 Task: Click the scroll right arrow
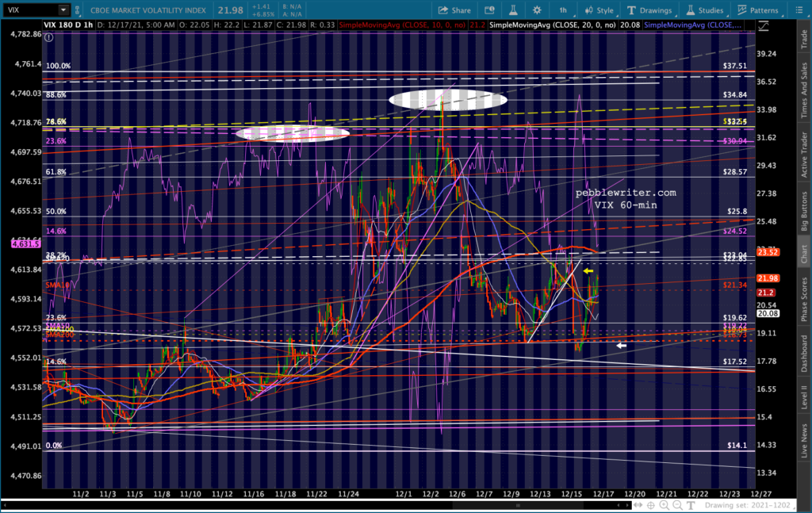[627, 505]
